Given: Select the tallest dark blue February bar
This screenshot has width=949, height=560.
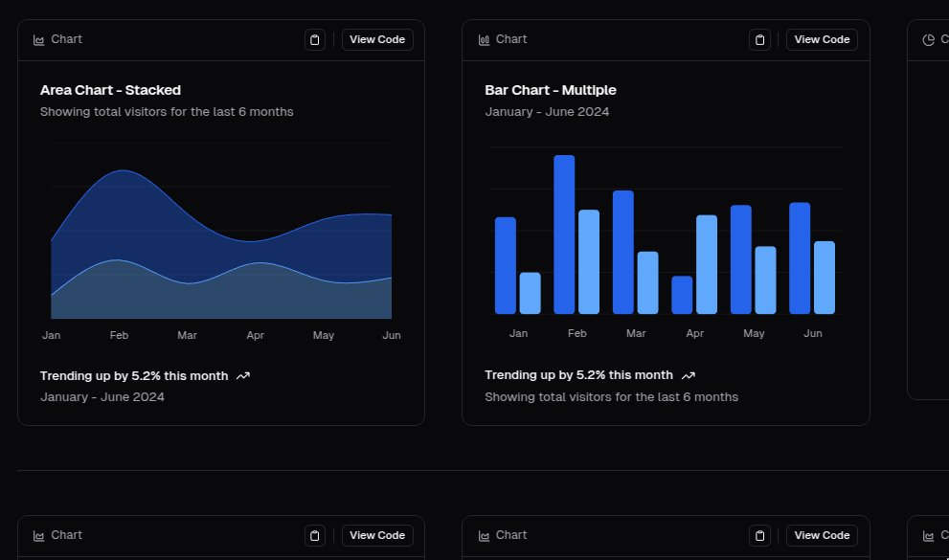Looking at the screenshot, I should 564,235.
